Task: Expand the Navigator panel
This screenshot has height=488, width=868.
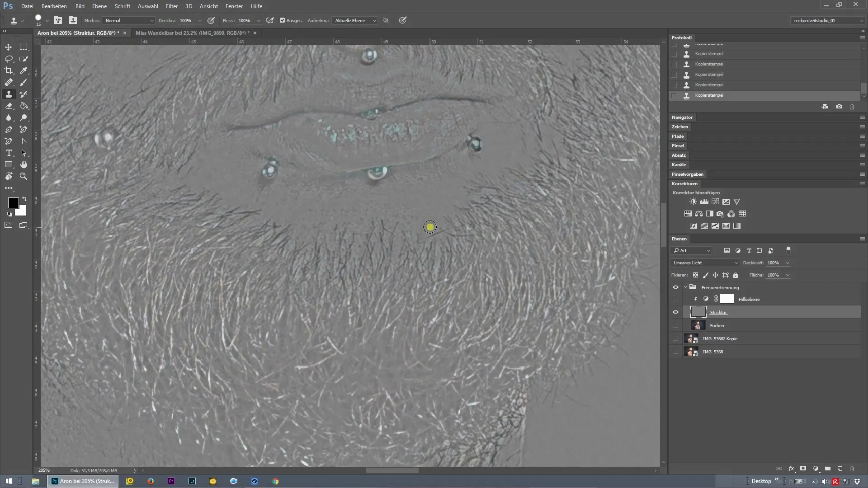Action: click(682, 117)
